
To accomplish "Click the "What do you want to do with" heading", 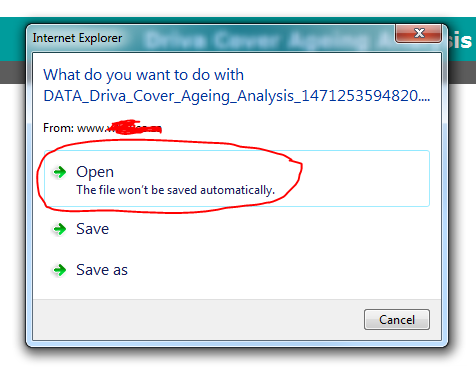I will tap(144, 75).
